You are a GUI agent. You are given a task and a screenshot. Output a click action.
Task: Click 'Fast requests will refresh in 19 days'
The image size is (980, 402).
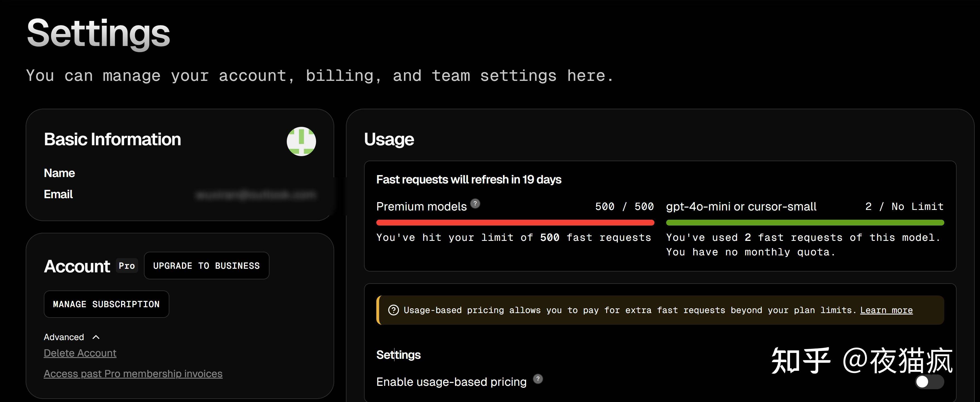coord(469,180)
